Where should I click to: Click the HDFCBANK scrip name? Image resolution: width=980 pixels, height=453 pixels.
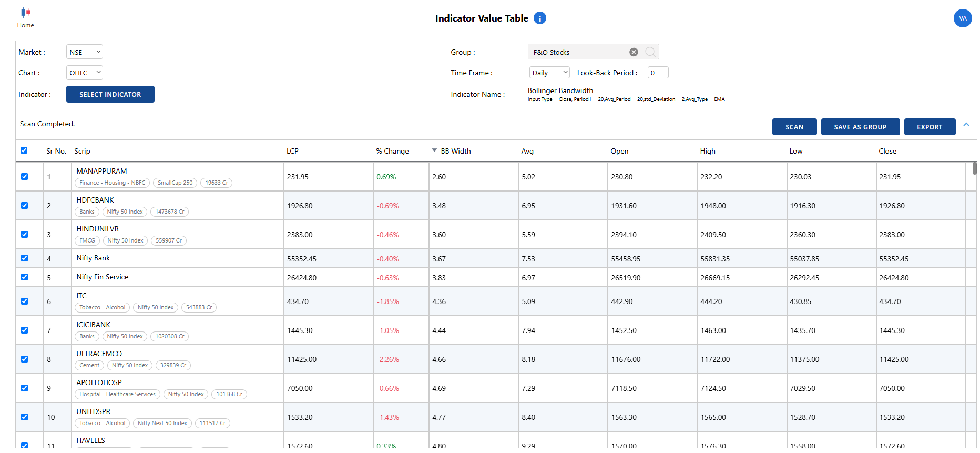[95, 200]
